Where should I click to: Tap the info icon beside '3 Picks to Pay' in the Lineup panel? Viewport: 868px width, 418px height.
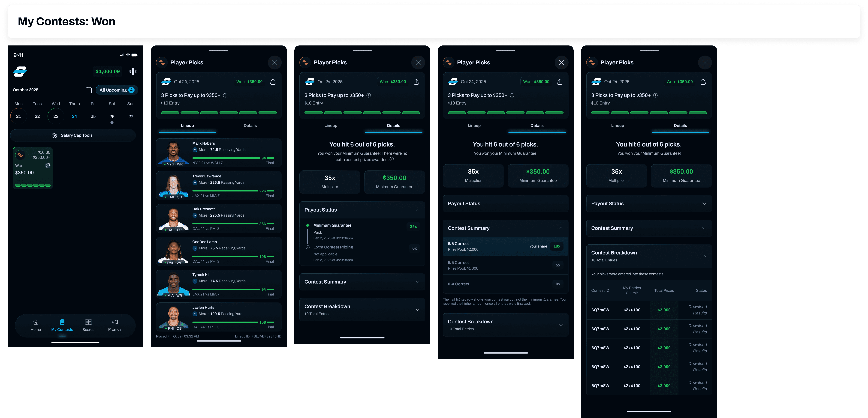point(225,95)
